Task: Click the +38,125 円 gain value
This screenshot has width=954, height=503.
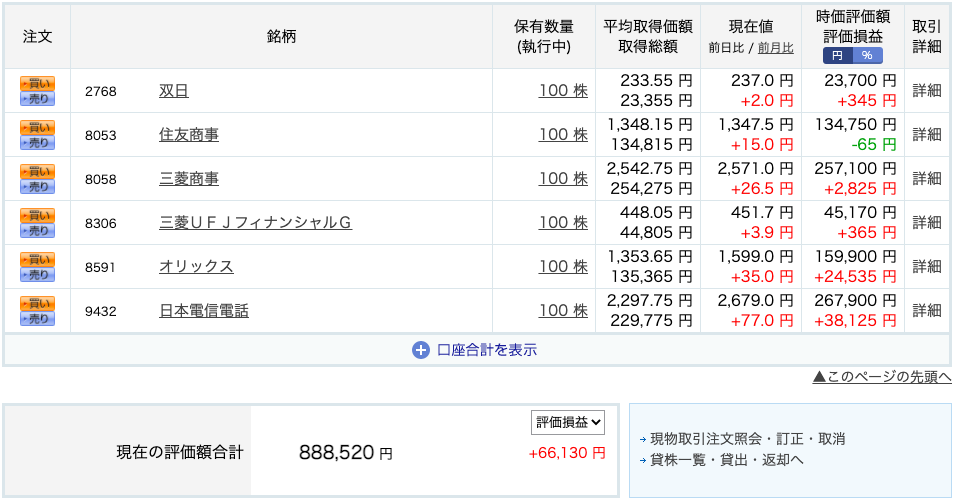Action: (x=855, y=321)
